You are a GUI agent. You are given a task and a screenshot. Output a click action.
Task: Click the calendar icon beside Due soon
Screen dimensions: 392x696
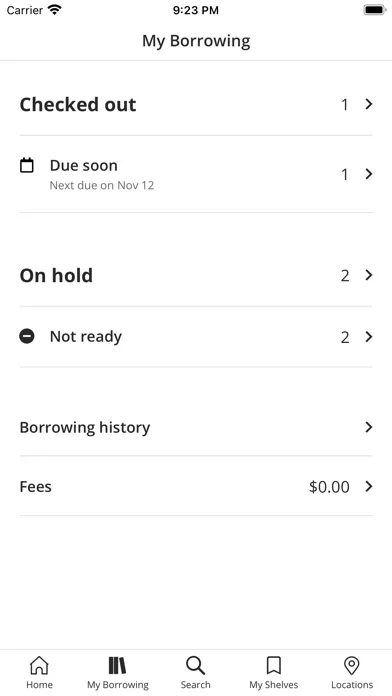pos(27,166)
